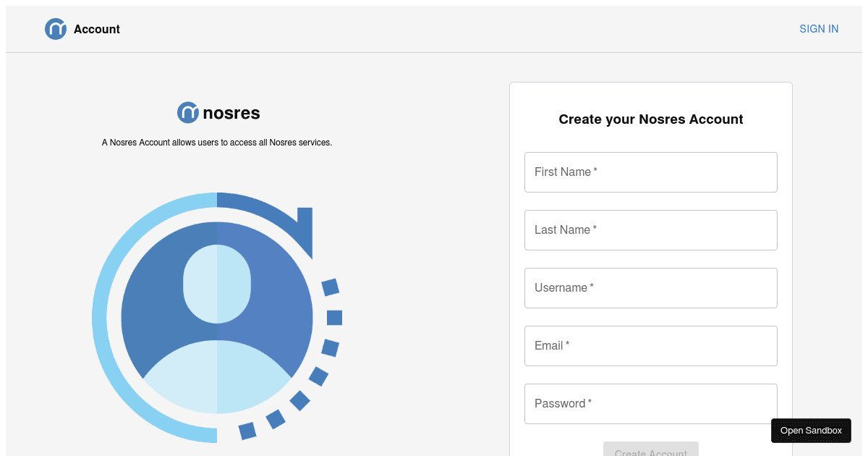Click the Account title in header
This screenshot has width=868, height=456.
pyautogui.click(x=97, y=29)
